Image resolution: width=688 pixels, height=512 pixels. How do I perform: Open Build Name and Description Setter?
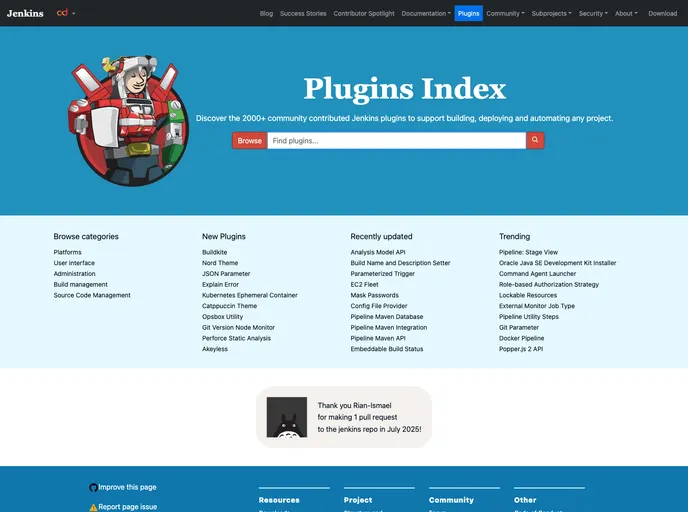pyautogui.click(x=400, y=263)
